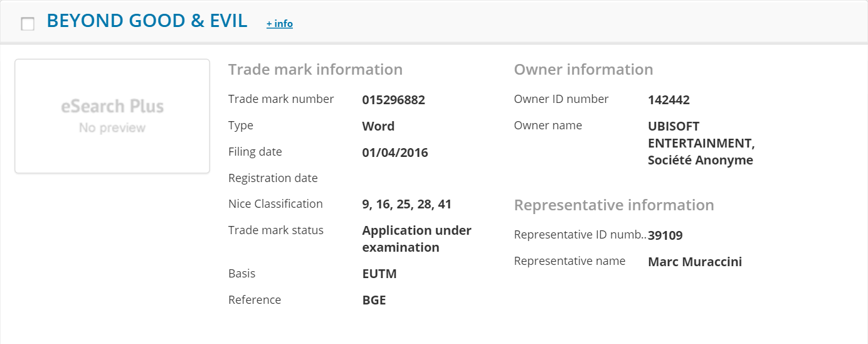Click the EUTM basis value
The image size is (868, 344).
click(x=379, y=274)
